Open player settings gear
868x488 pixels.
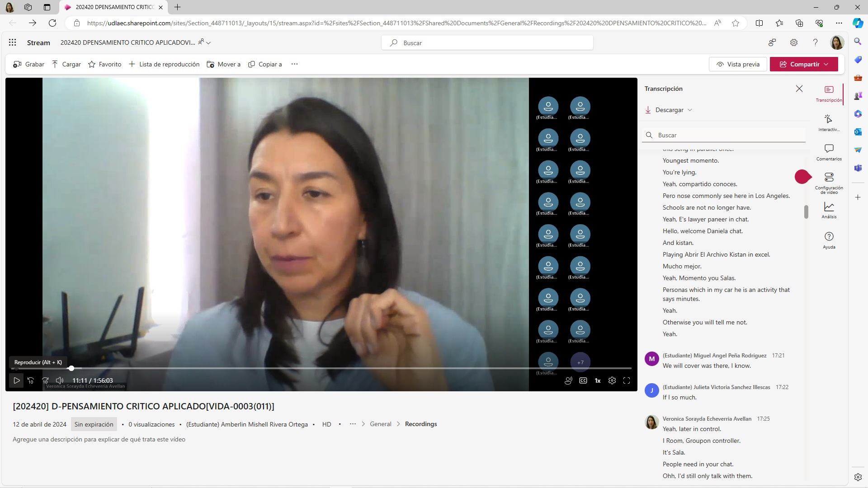coord(612,381)
